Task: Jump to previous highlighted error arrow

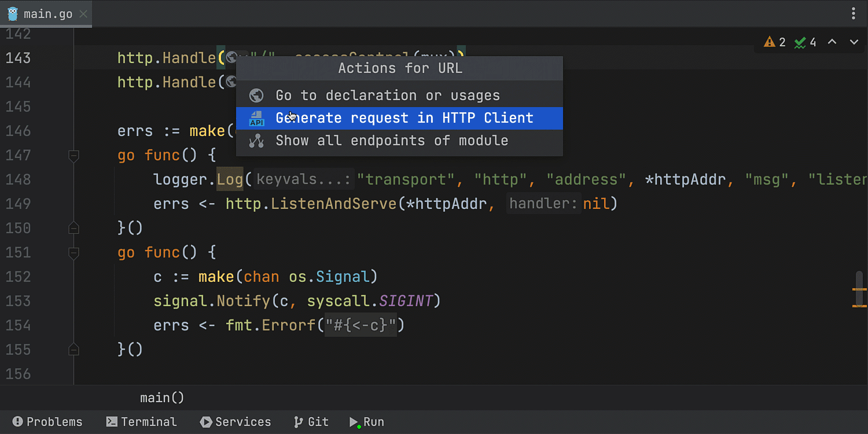Action: point(832,42)
